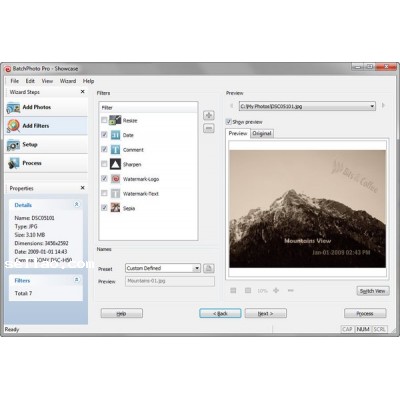Zoom in on the preview image
This screenshot has height=400, width=400.
pos(276,291)
